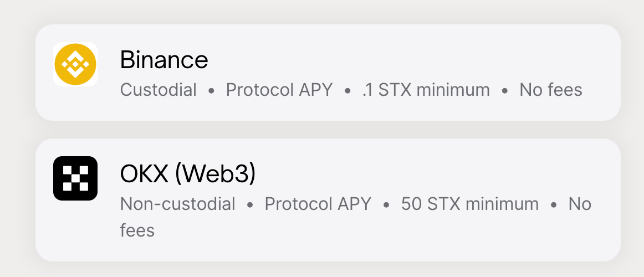
Task: Click bullet between Custodial and Protocol APY
Action: pyautogui.click(x=211, y=90)
